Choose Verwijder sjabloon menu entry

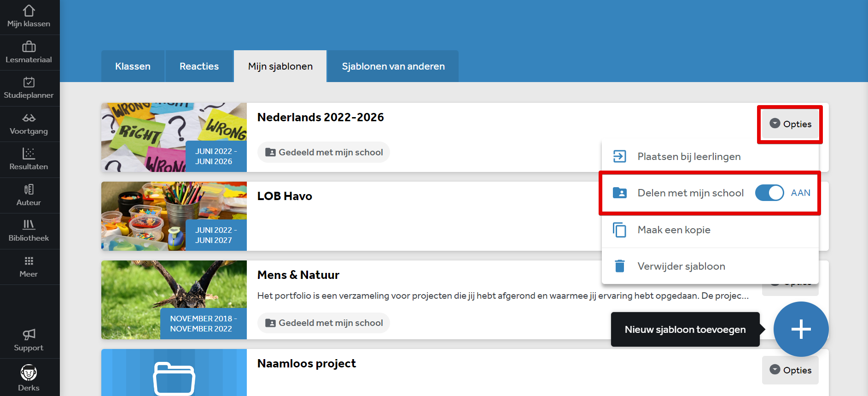pyautogui.click(x=710, y=266)
